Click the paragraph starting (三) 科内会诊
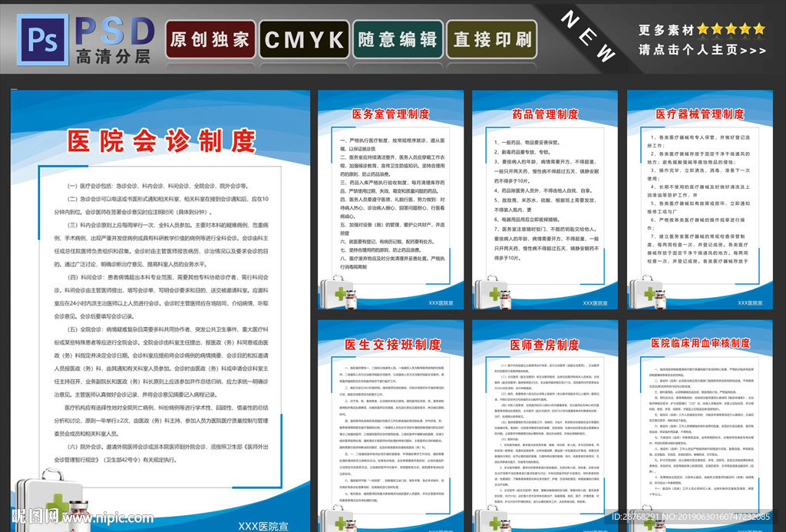 [x=161, y=245]
